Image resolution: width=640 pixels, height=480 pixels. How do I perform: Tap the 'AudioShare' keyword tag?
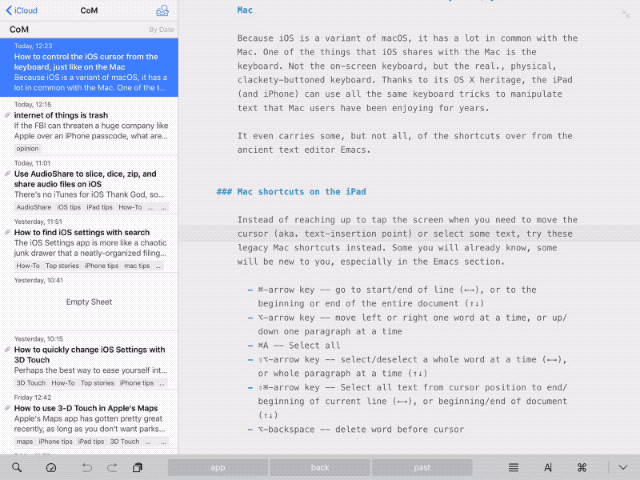pos(34,207)
